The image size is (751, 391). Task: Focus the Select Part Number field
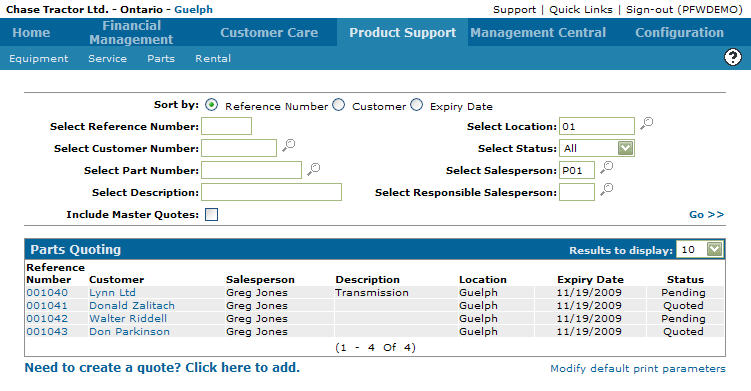251,170
